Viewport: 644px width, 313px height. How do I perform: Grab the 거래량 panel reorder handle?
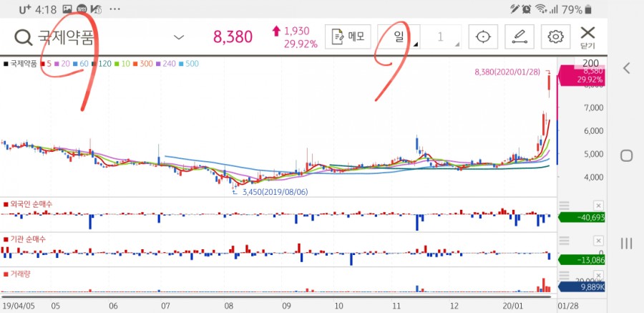(x=565, y=275)
